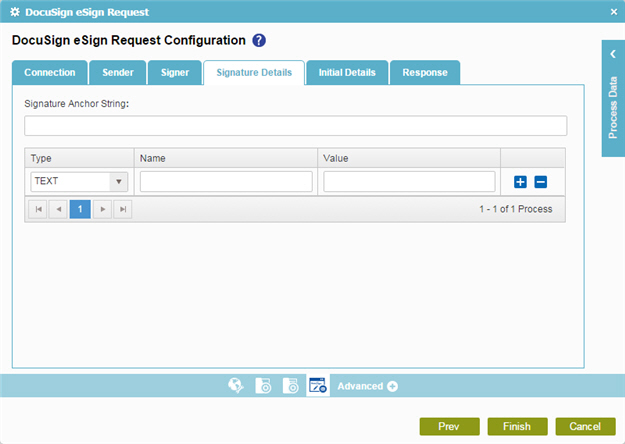This screenshot has width=625, height=444.
Task: Open the Type dropdown showing TEXT
Action: (79, 182)
